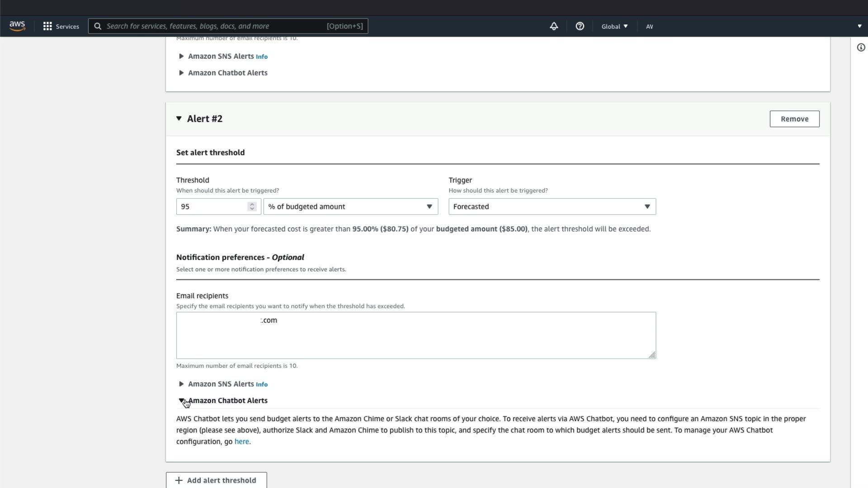868x488 pixels.
Task: Open the info panel icon at right edge
Action: [861, 47]
